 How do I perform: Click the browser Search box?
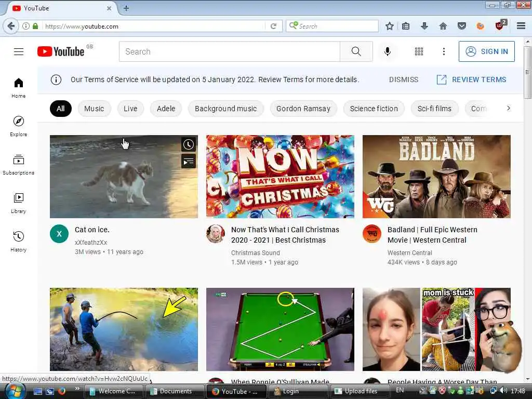click(x=332, y=26)
